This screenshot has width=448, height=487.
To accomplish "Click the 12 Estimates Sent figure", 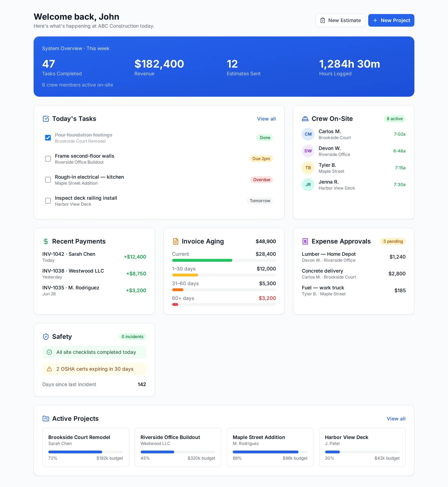I will coord(232,64).
